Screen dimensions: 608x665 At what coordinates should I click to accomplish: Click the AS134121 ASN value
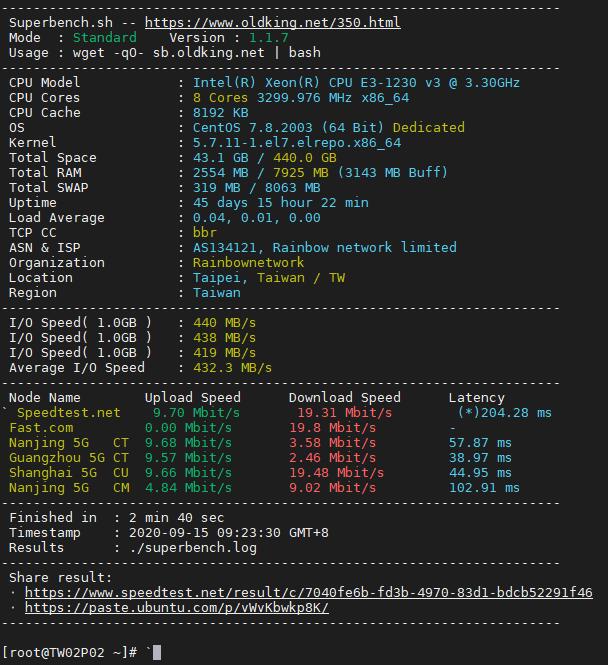228,247
